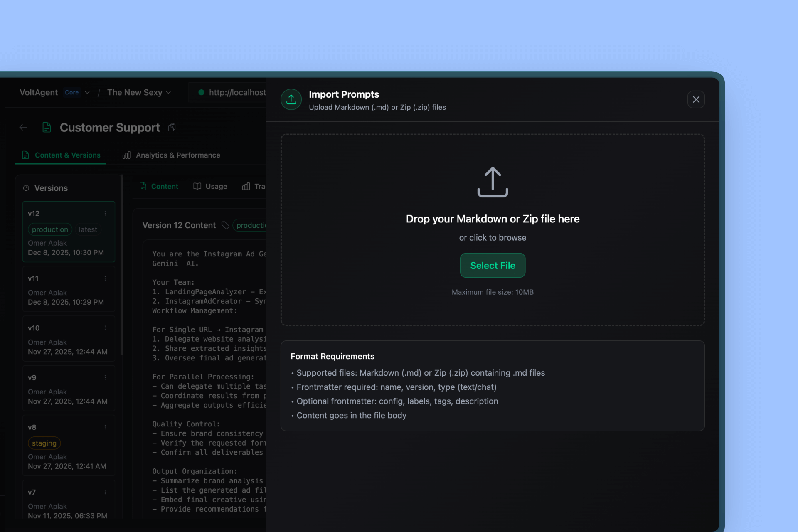
Task: Open the Usage sub-tab
Action: [210, 186]
